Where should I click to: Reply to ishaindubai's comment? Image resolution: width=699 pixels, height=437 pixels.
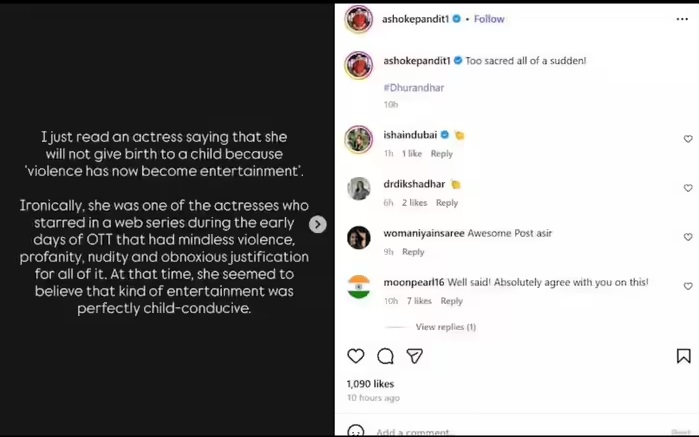(441, 154)
